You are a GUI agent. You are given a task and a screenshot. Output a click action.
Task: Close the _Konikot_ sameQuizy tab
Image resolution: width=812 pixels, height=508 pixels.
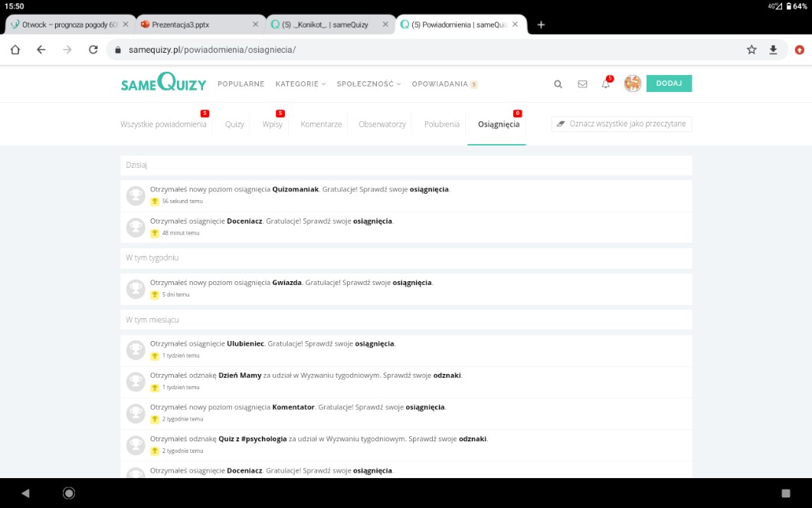pos(385,25)
